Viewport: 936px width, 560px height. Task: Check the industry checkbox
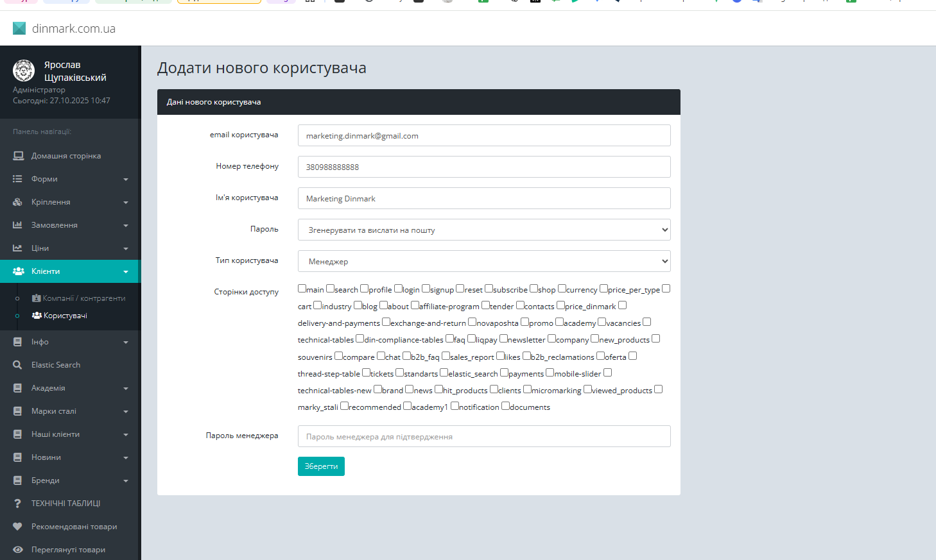tap(318, 305)
